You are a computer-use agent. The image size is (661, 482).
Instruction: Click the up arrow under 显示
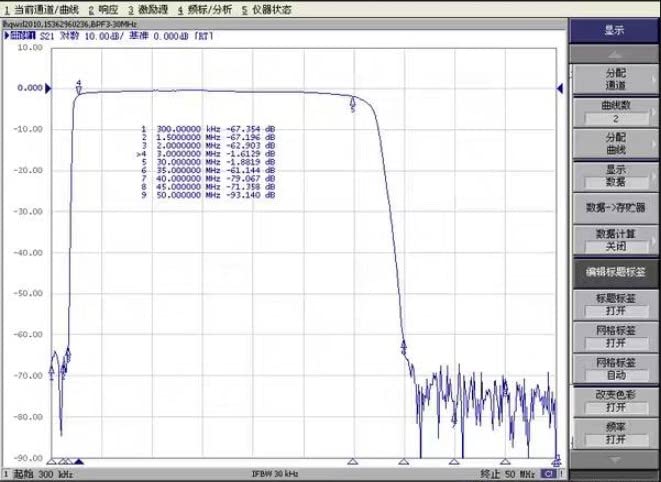(614, 54)
